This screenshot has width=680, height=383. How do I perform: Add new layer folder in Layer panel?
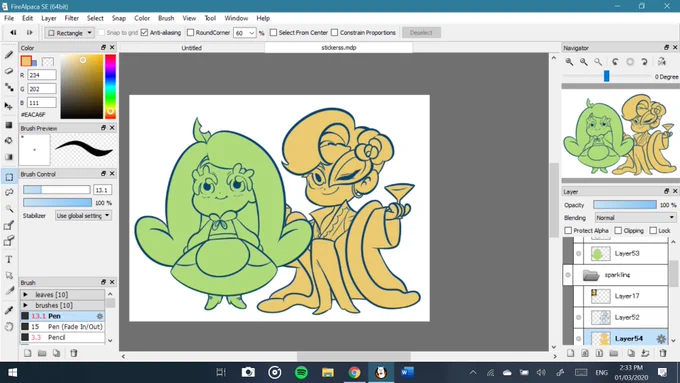[614, 353]
